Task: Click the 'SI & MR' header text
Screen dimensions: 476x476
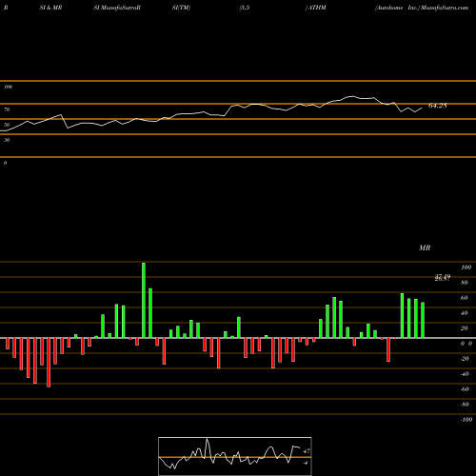Action: click(x=50, y=8)
